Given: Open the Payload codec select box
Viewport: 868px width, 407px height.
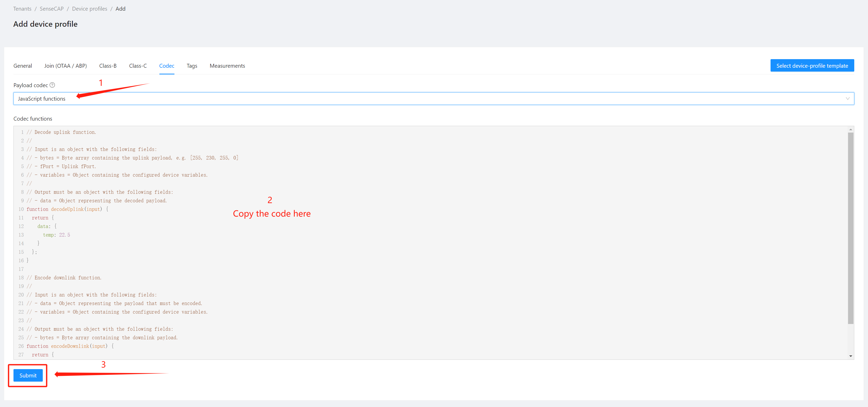Looking at the screenshot, I should 434,99.
